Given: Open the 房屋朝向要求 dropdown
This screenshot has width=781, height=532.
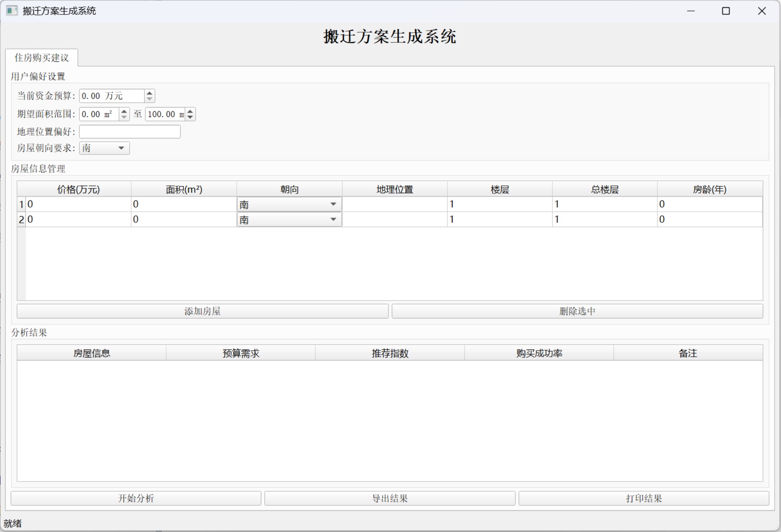Looking at the screenshot, I should click(x=105, y=148).
